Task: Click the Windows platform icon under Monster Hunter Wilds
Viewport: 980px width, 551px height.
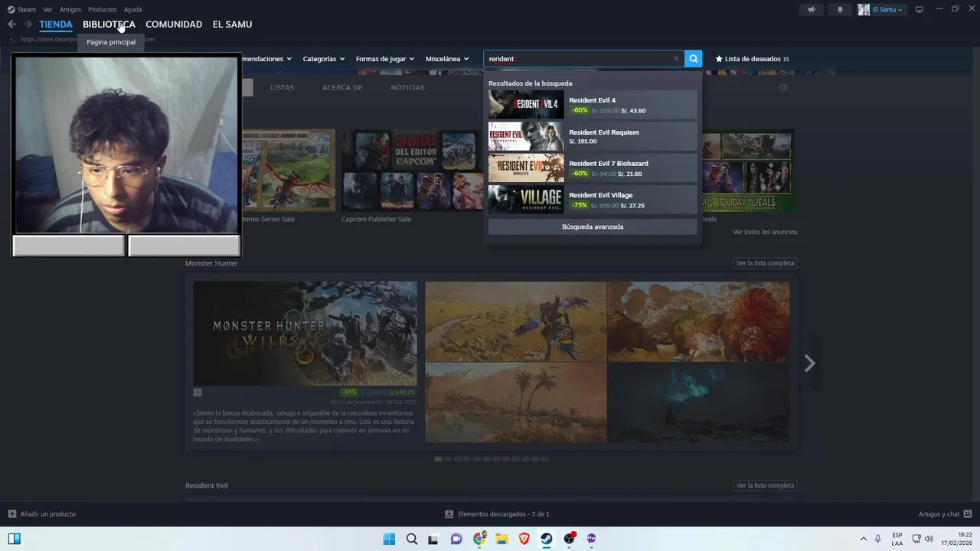Action: click(x=198, y=393)
